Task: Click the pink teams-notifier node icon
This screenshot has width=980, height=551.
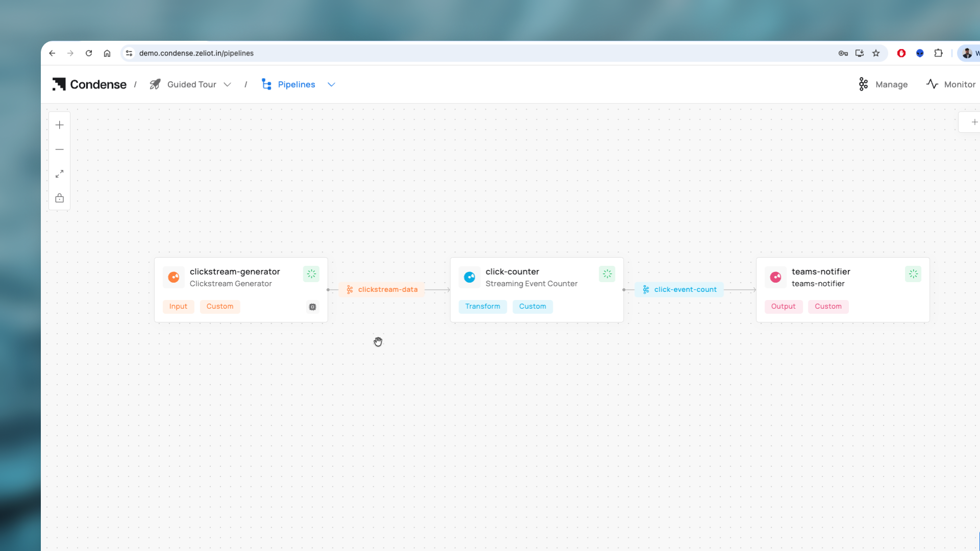Action: 775,277
